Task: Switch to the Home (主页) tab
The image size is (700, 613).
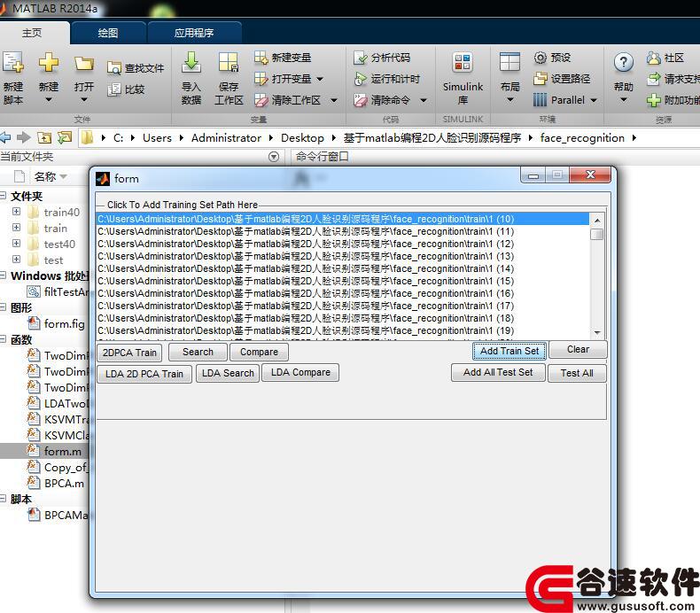Action: point(32,33)
